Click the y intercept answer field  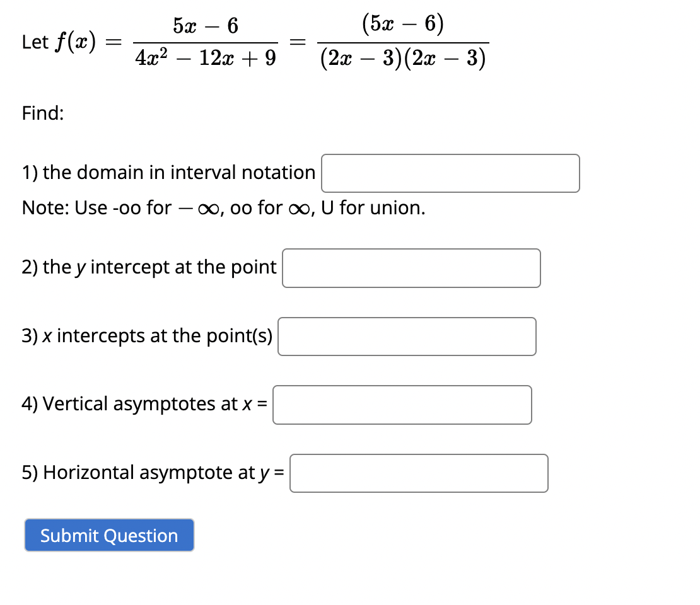[411, 268]
